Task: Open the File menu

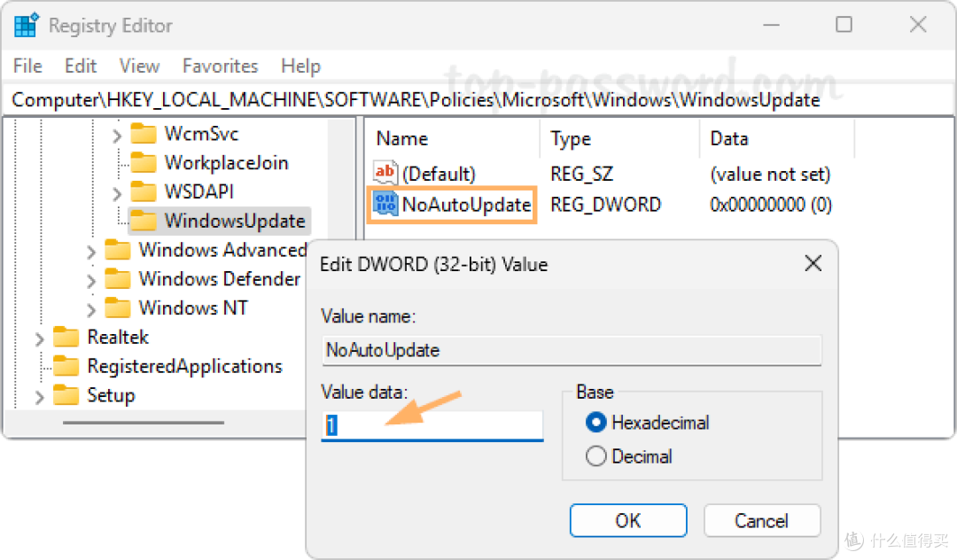Action: tap(28, 66)
